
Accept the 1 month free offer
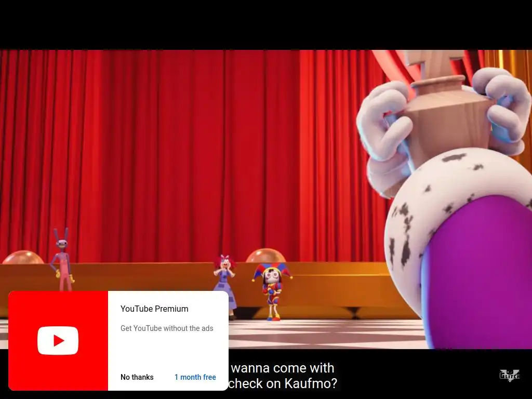click(x=195, y=377)
